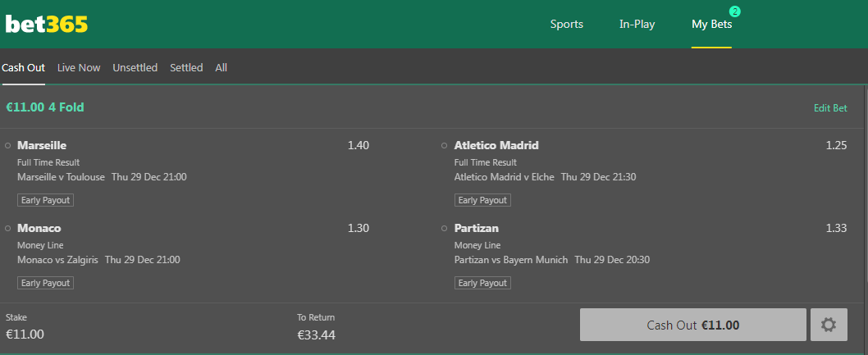The image size is (868, 355).
Task: Open My Bets page
Action: coord(711,25)
